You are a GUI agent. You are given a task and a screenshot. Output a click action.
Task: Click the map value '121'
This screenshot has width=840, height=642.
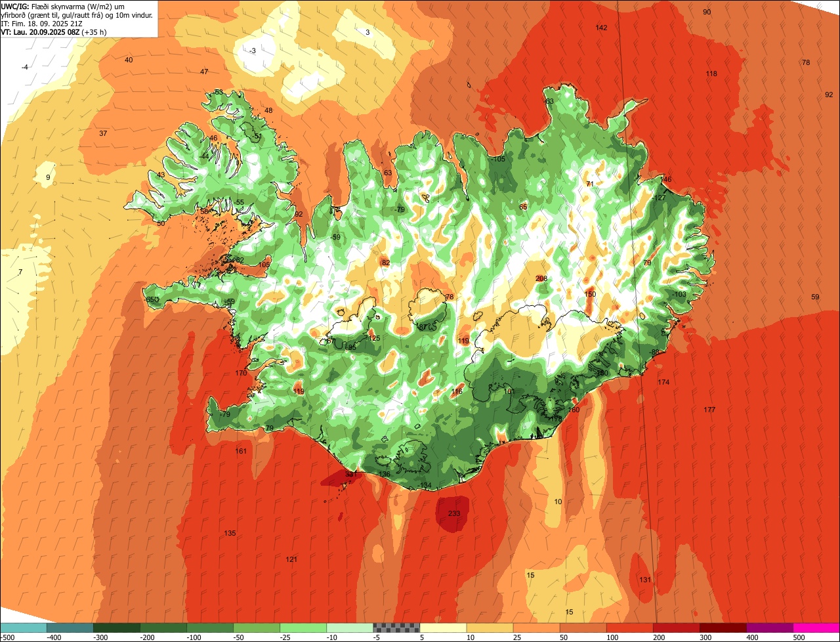[291, 559]
